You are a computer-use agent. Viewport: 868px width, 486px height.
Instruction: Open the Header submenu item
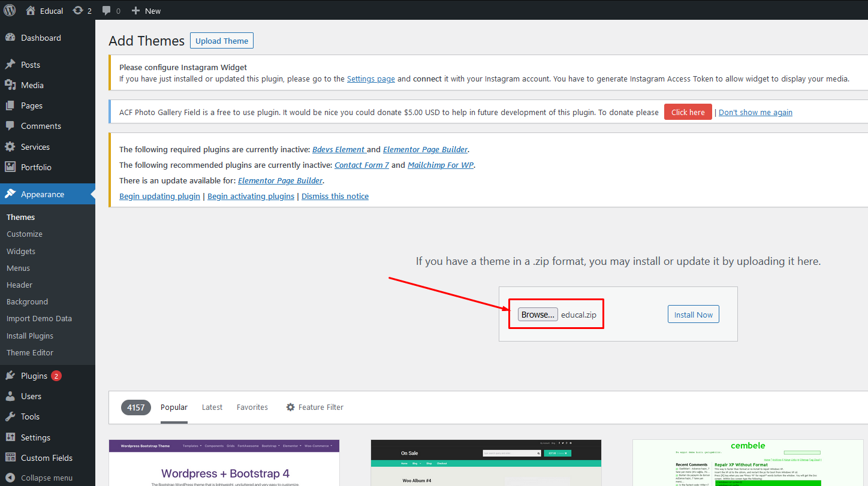click(x=19, y=285)
